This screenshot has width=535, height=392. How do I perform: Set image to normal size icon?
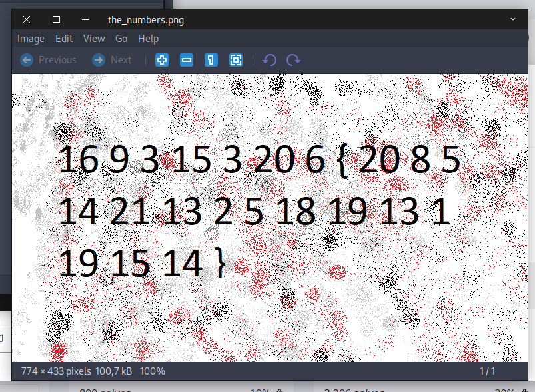pyautogui.click(x=211, y=60)
